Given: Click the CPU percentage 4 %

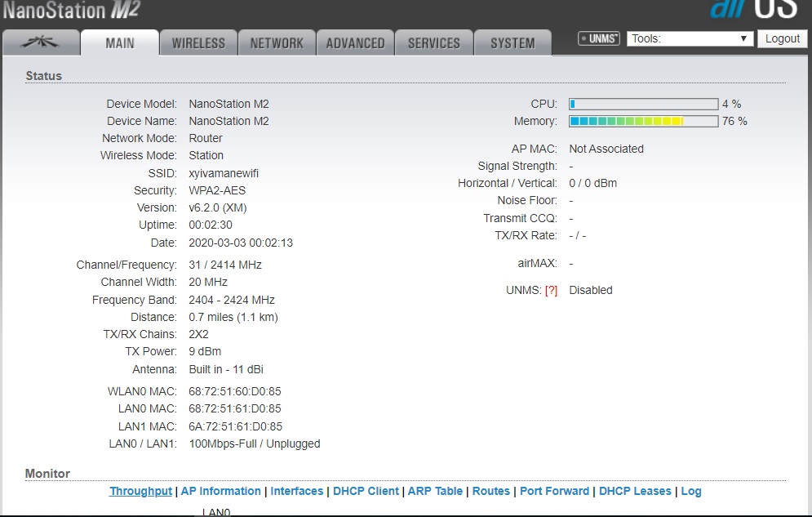Looking at the screenshot, I should pyautogui.click(x=731, y=104).
